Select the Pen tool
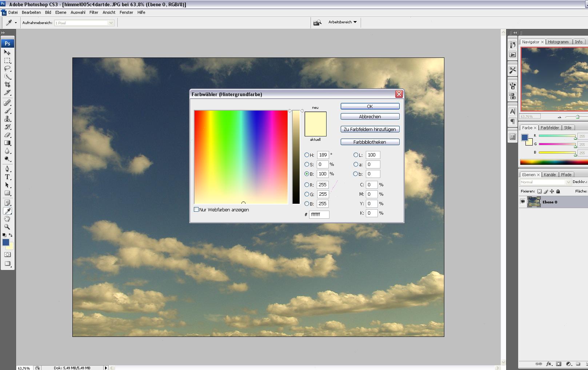The width and height of the screenshot is (588, 370). tap(7, 169)
